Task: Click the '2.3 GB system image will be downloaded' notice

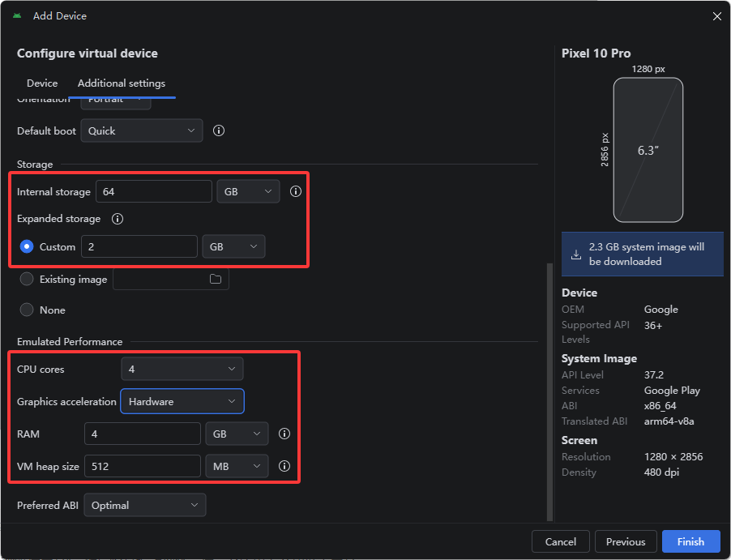Action: pos(643,254)
